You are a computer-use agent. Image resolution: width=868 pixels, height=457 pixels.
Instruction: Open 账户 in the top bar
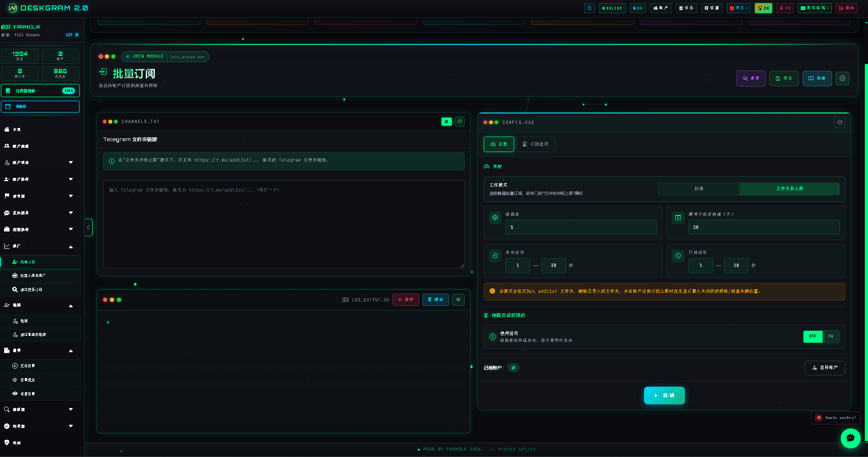pos(661,8)
